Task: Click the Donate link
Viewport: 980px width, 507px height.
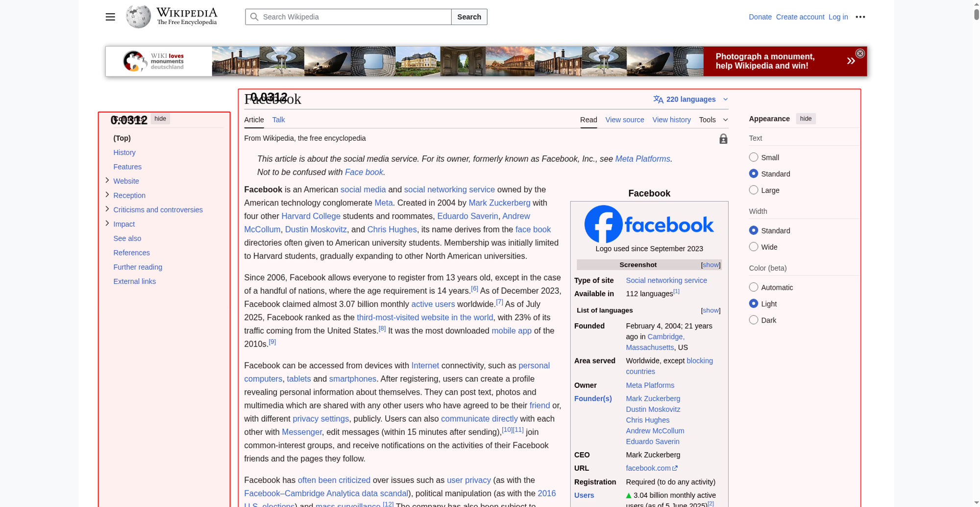Action: click(760, 17)
